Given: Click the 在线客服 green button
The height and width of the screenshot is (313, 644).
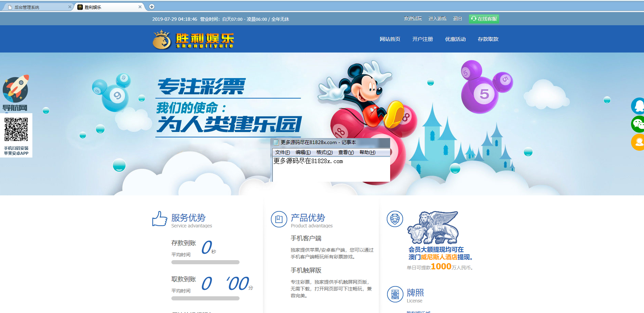Looking at the screenshot, I should coord(484,19).
